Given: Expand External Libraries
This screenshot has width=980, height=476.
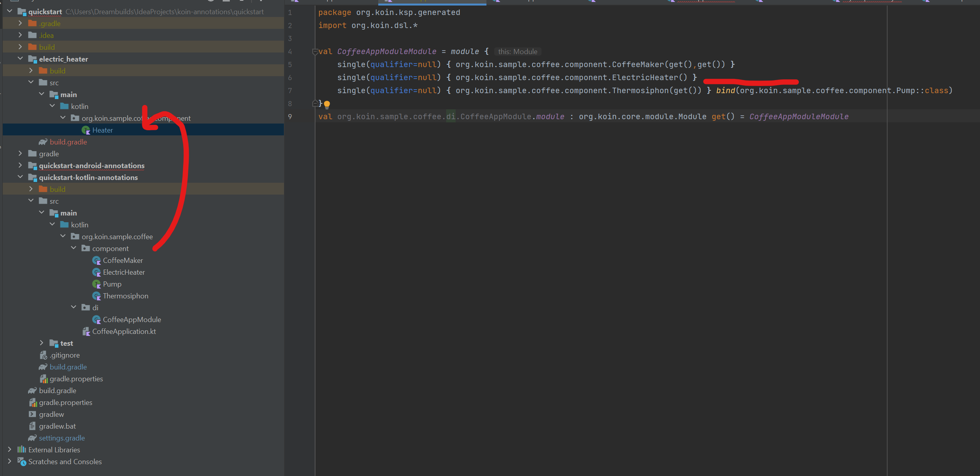Looking at the screenshot, I should [9, 450].
